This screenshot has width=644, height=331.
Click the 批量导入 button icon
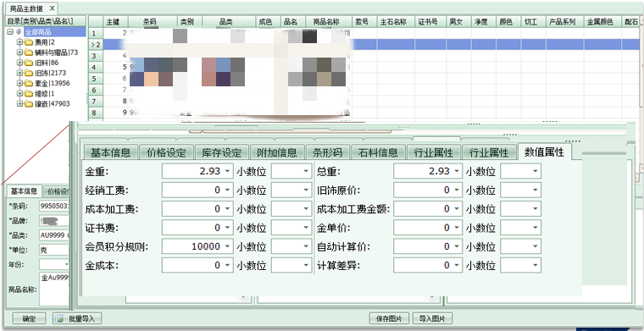coord(59,318)
